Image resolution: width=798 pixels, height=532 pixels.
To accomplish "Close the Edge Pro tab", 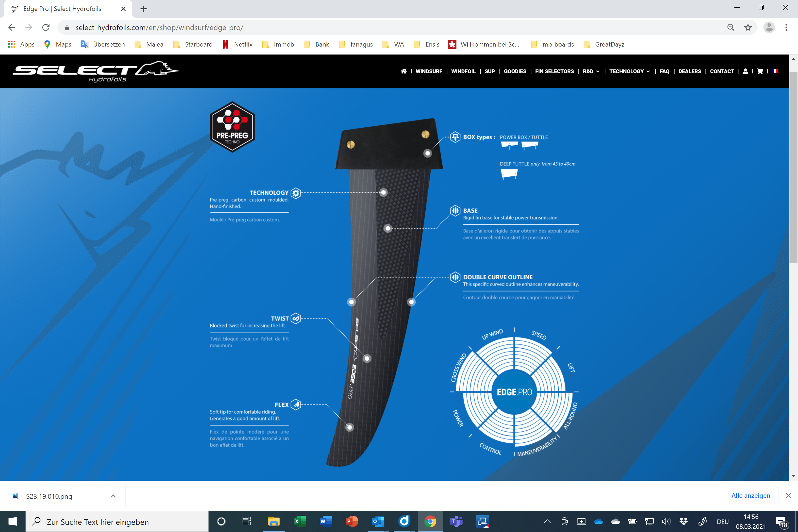I will (123, 9).
